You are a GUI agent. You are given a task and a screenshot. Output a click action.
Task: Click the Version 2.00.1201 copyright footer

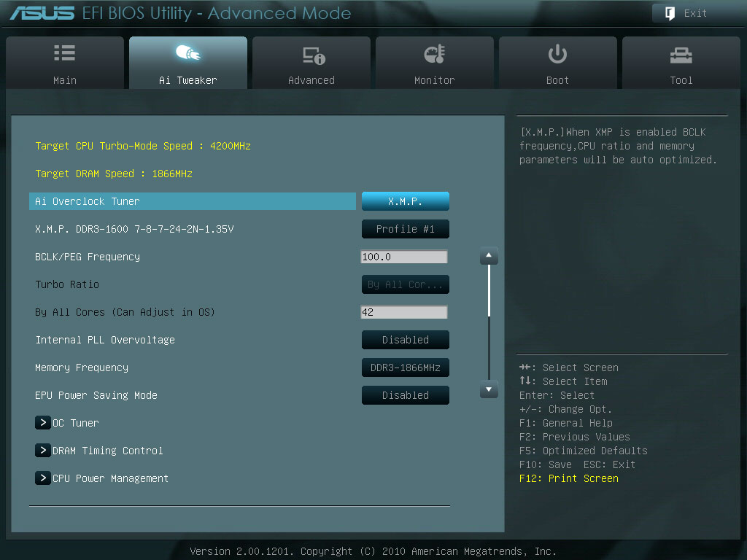coord(373,551)
